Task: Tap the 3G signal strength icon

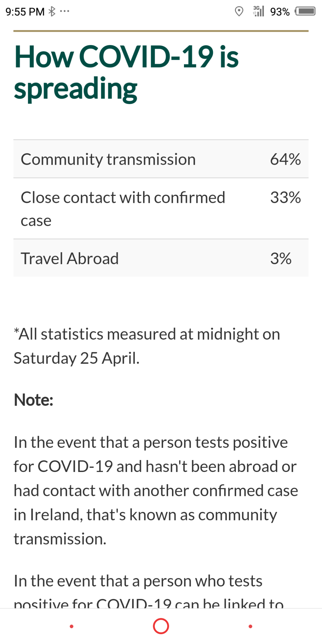Action: pyautogui.click(x=258, y=11)
